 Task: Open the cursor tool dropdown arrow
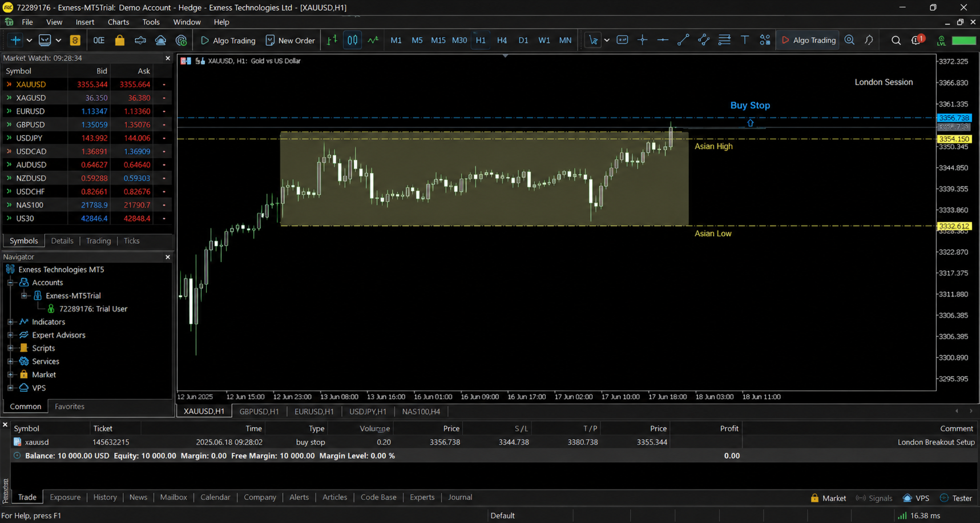click(607, 40)
